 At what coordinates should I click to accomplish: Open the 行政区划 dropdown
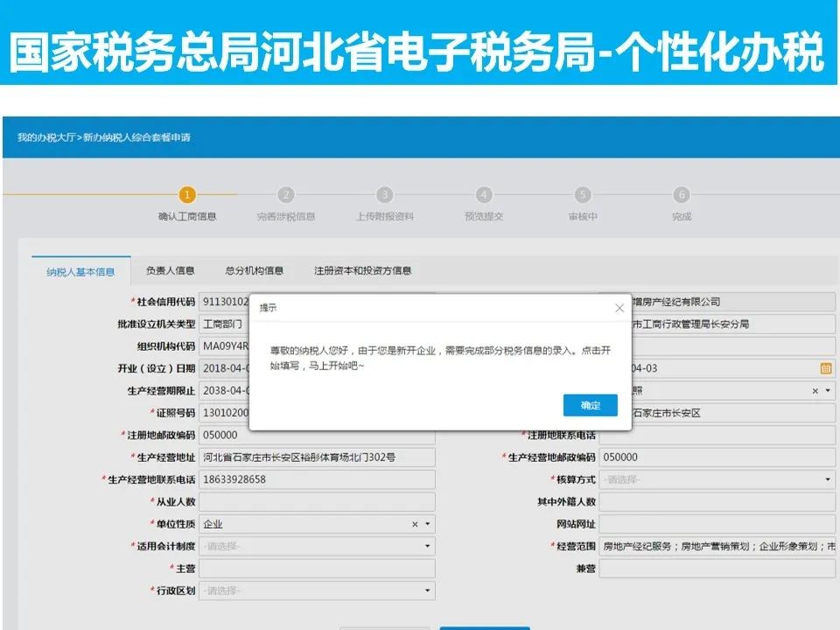coord(317,591)
